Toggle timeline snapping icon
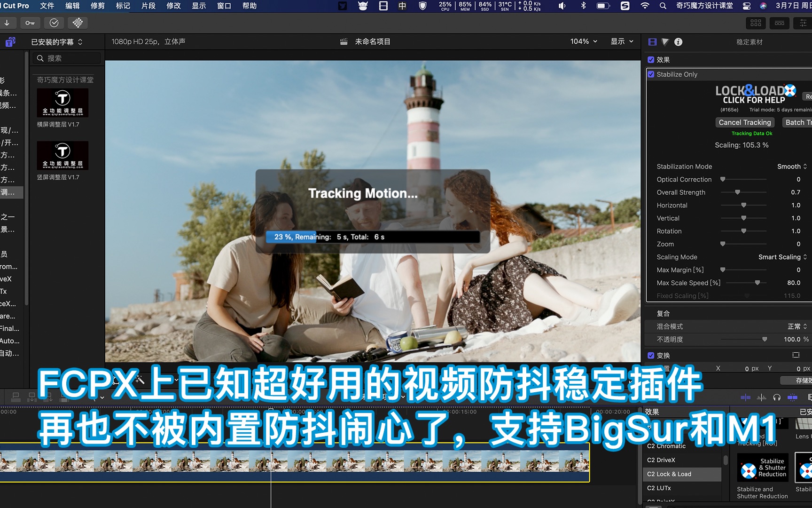Image resolution: width=812 pixels, height=508 pixels. tap(792, 397)
